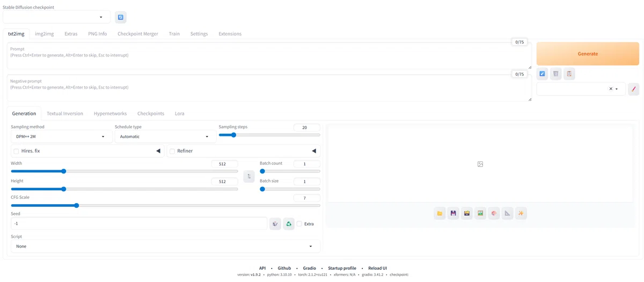This screenshot has width=644, height=282.
Task: Open the Sampling method dropdown
Action: tap(61, 136)
